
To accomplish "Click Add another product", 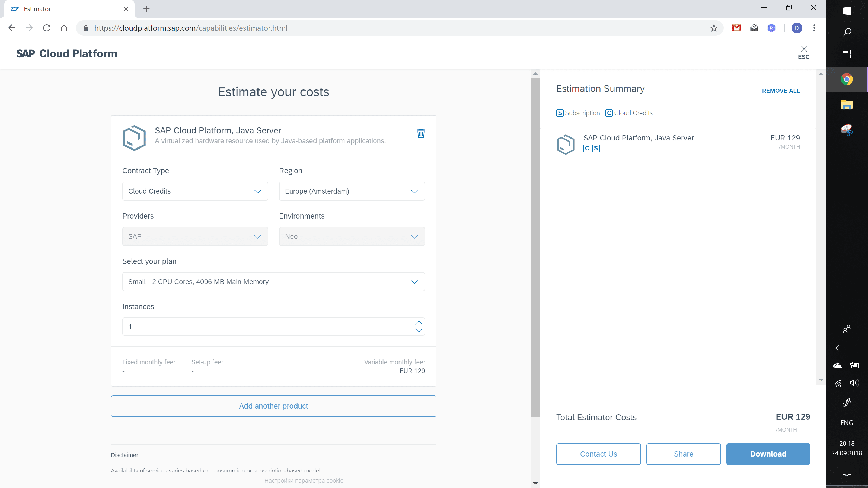I will coord(273,406).
